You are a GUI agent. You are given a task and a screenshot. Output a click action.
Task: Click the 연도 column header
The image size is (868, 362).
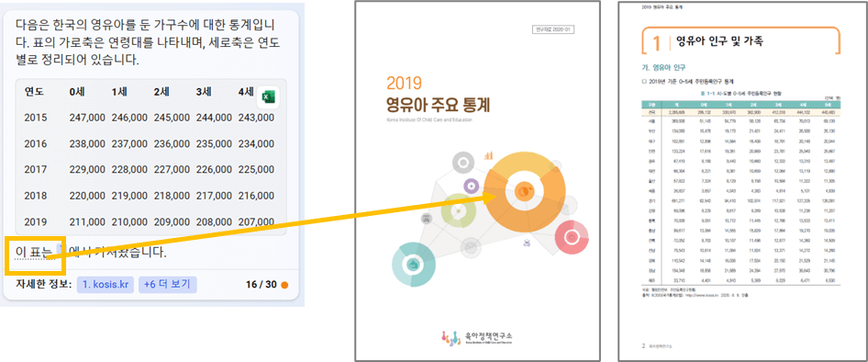[x=34, y=92]
